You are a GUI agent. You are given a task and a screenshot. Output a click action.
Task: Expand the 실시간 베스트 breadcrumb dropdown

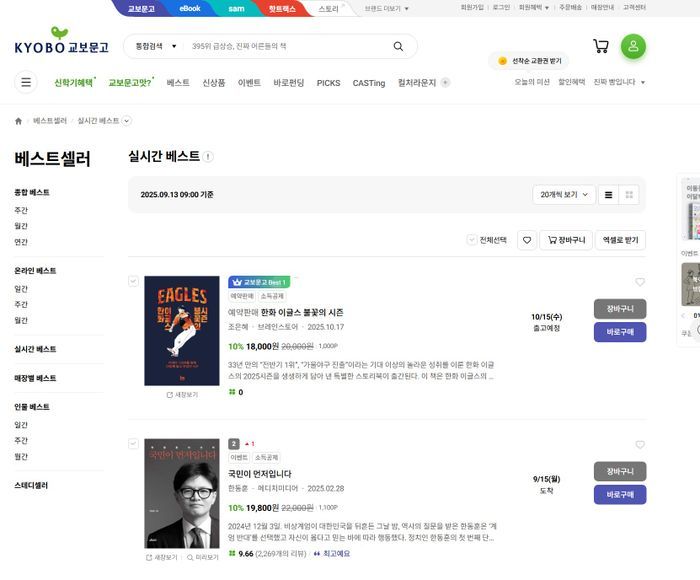pos(126,121)
